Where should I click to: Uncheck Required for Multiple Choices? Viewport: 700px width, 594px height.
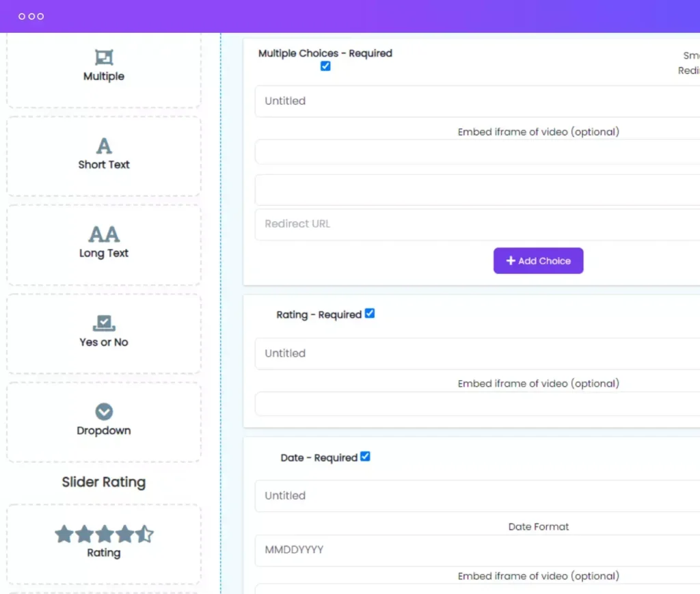tap(325, 66)
